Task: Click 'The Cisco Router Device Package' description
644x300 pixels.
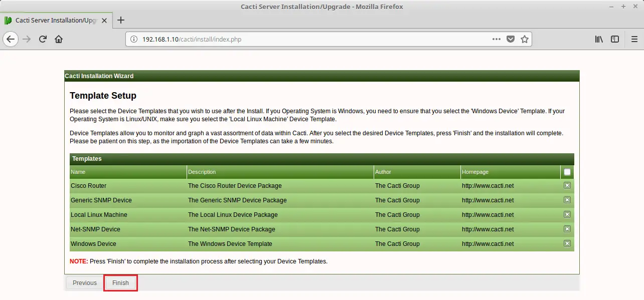Action: click(235, 185)
